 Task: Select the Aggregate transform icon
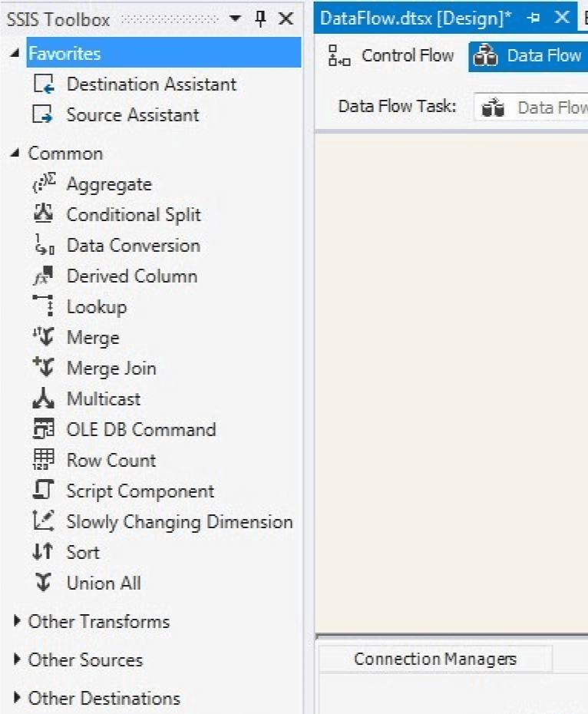pyautogui.click(x=41, y=184)
